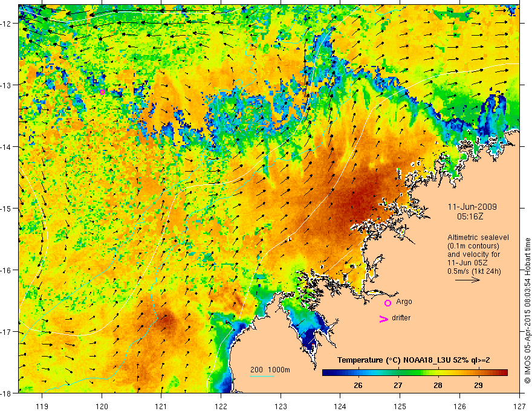Click the longitude axis label 124

(340, 406)
